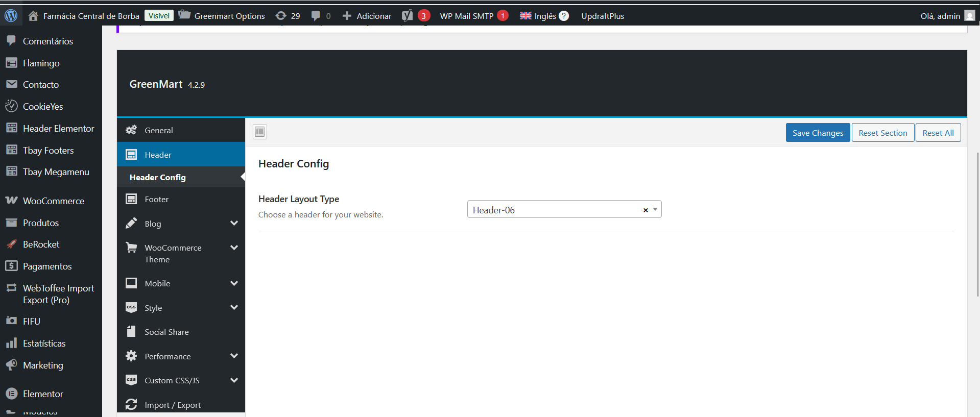Click the Olá, admin greeting
The width and height of the screenshot is (980, 417).
940,16
